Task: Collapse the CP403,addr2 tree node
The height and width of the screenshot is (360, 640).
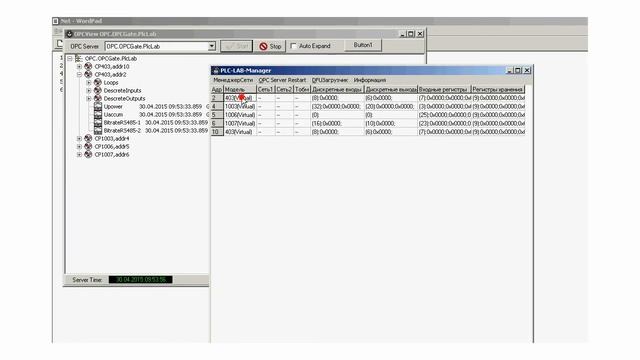Action: tap(79, 75)
